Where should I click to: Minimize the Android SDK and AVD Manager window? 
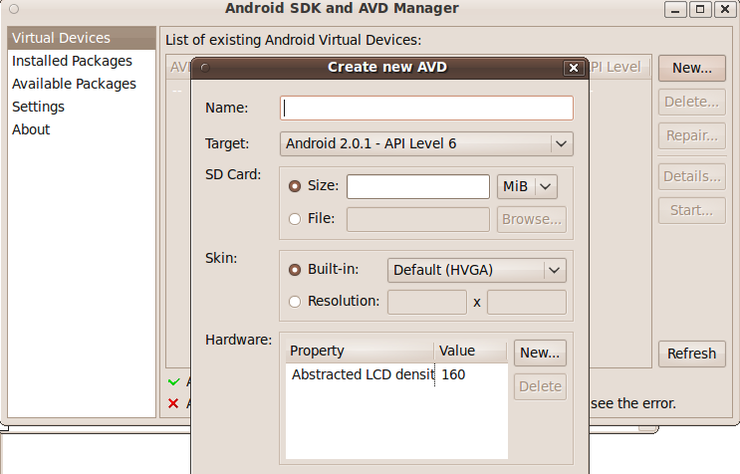pos(675,9)
